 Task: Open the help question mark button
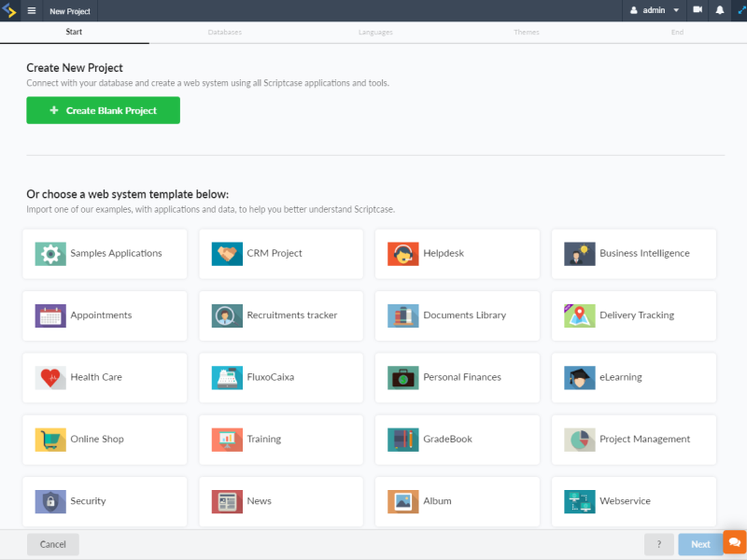pyautogui.click(x=659, y=544)
